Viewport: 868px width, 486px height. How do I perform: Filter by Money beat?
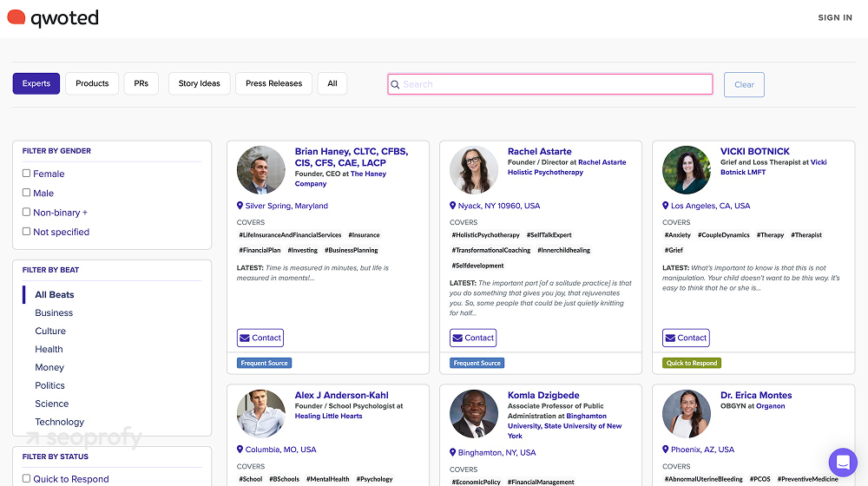tap(49, 368)
